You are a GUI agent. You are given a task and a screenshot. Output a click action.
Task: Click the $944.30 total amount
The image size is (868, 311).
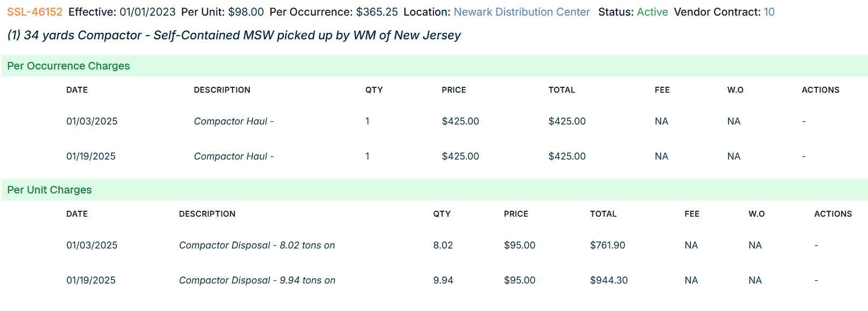(x=608, y=280)
